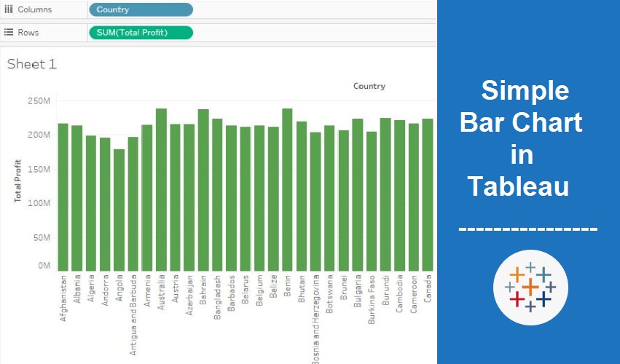Screen dimensions: 620x364
Task: Click the Belarus axis label
Action: (246, 290)
